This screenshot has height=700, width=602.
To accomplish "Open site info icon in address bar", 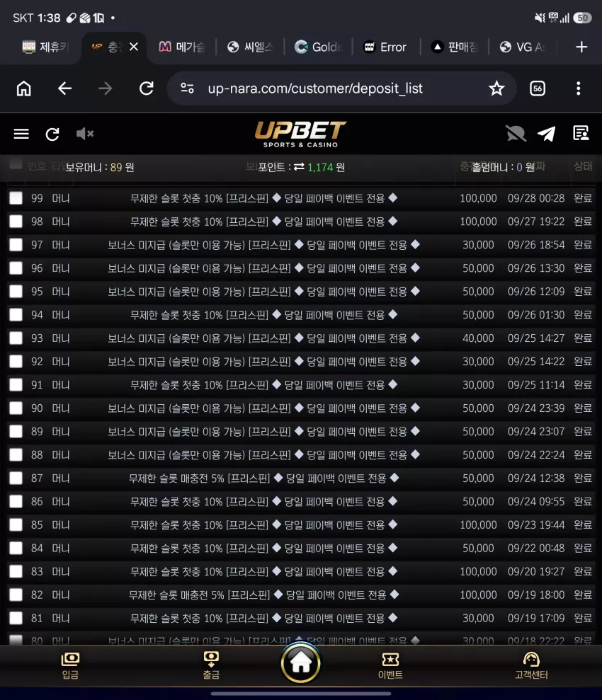I will point(187,88).
